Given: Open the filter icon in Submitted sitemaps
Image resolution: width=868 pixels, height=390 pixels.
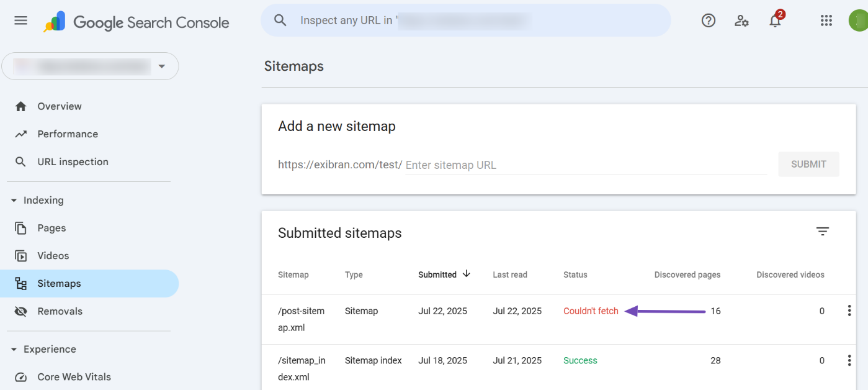Looking at the screenshot, I should tap(823, 231).
